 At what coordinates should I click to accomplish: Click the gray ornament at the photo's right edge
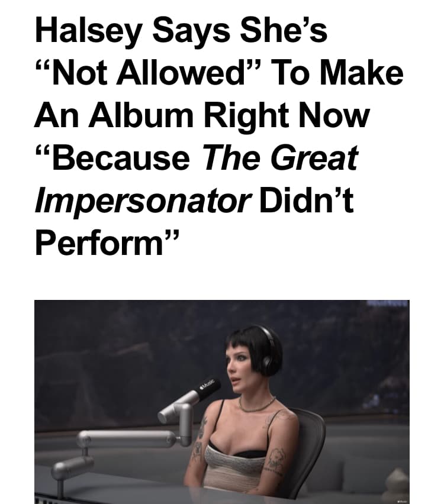pos(397,486)
